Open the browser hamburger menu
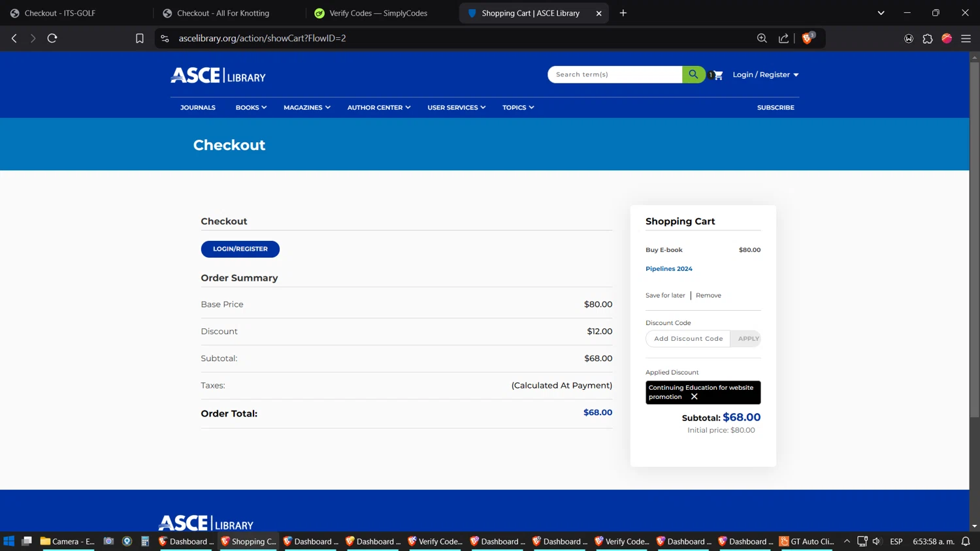This screenshot has width=980, height=551. point(966,39)
